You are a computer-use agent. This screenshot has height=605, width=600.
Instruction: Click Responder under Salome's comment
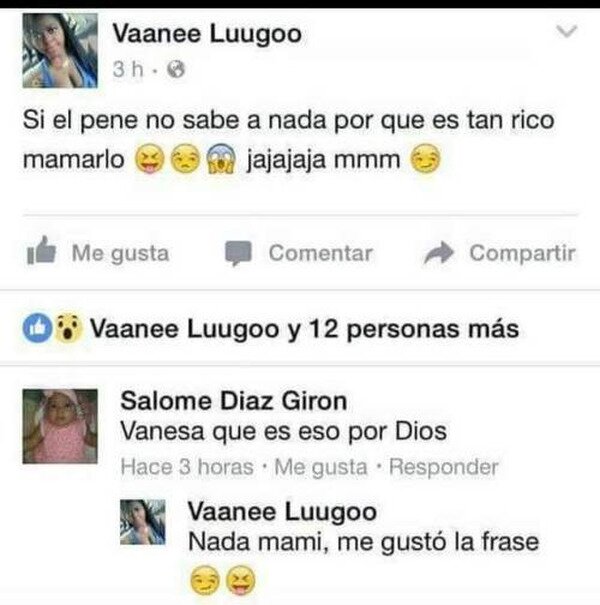pyautogui.click(x=444, y=467)
